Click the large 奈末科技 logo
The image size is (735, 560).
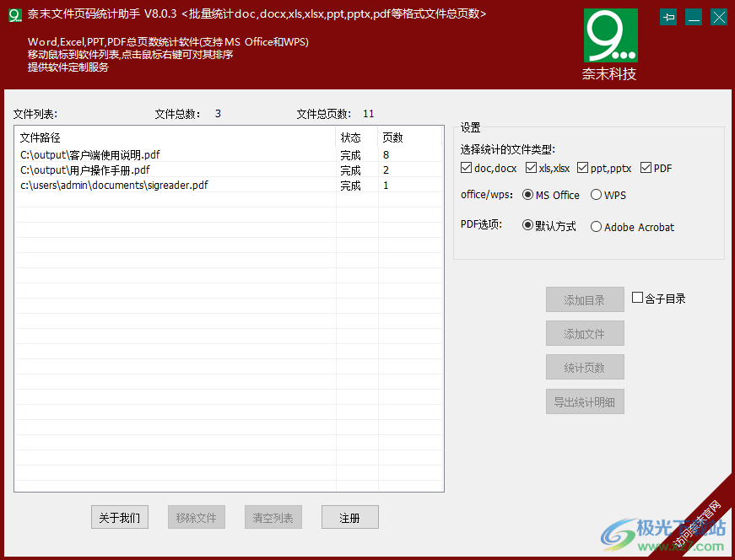(x=610, y=45)
